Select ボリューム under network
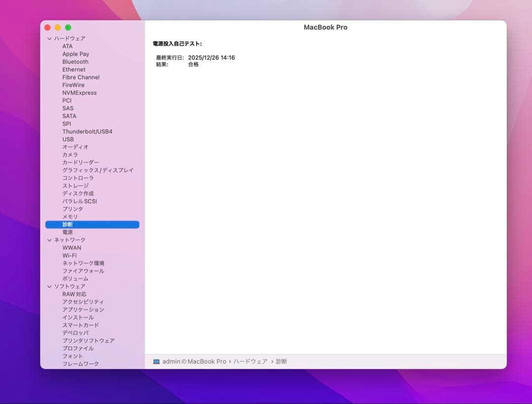This screenshot has height=404, width=532. pyautogui.click(x=75, y=279)
